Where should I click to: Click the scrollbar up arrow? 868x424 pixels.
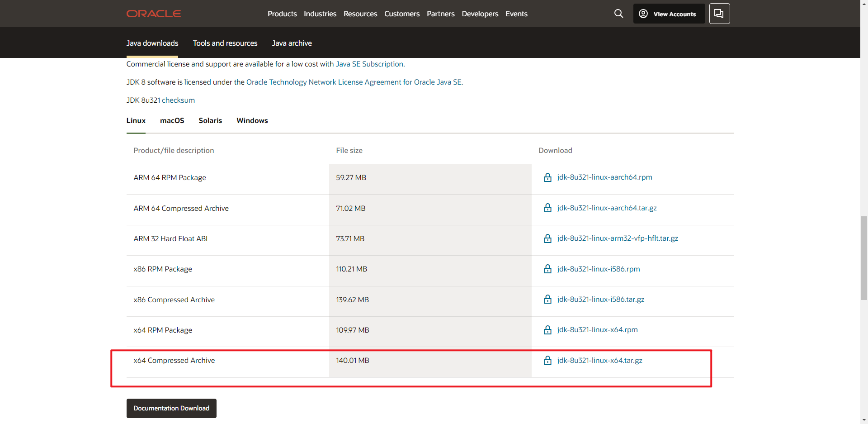864,4
